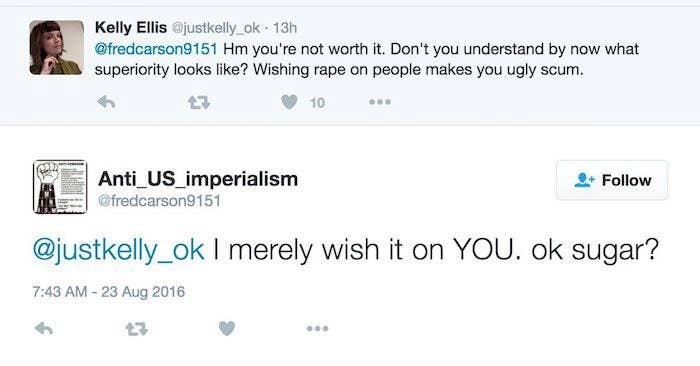Open Kelly Ellis's profile photo

[x=57, y=47]
